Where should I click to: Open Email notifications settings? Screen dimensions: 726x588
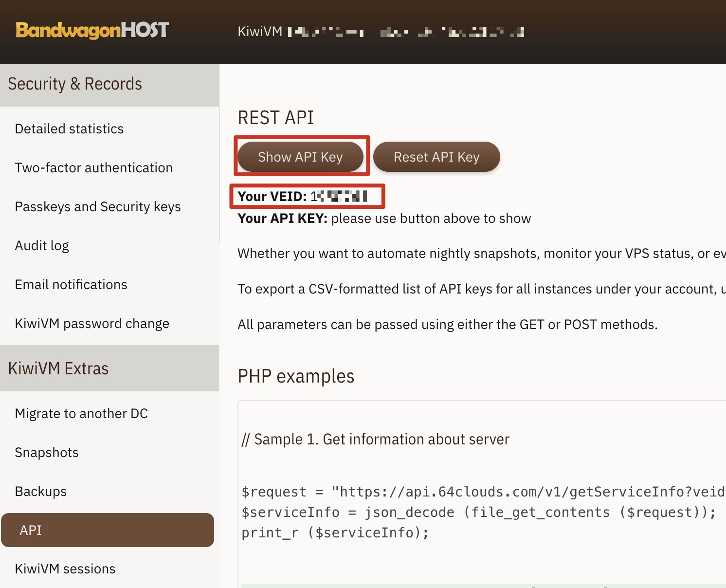pyautogui.click(x=71, y=284)
